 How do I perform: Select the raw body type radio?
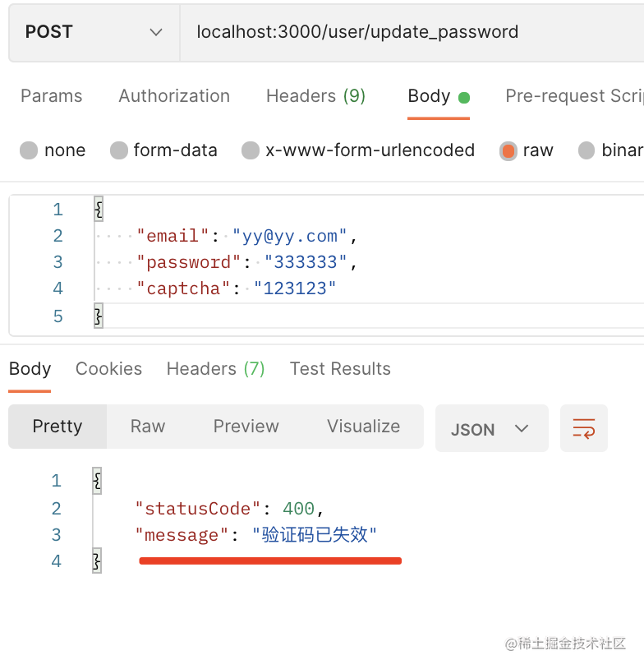pyautogui.click(x=509, y=150)
